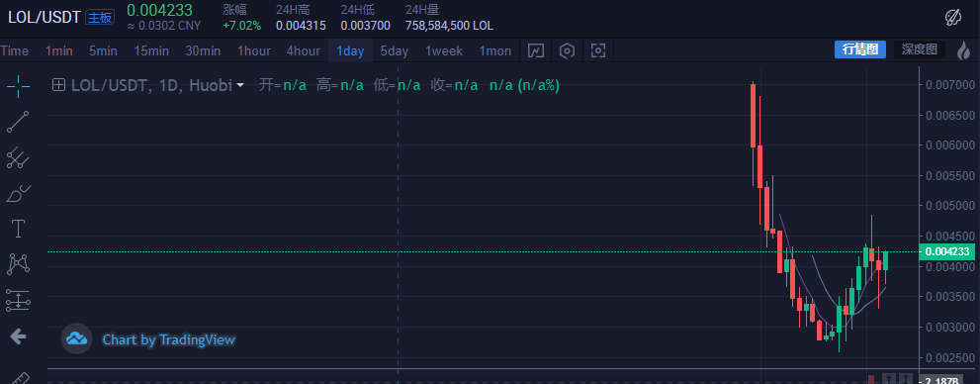Viewport: 980px width, 384px height.
Task: Select the 1day interval
Action: point(350,51)
